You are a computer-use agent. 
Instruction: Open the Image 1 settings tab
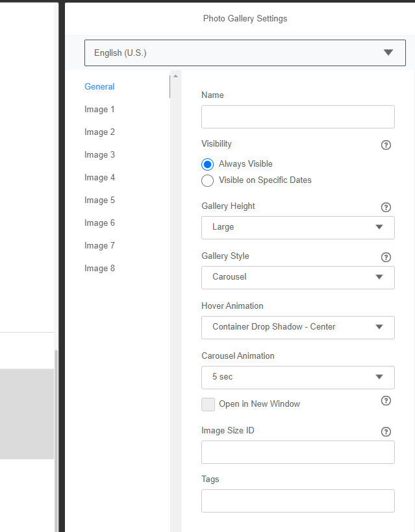99,110
